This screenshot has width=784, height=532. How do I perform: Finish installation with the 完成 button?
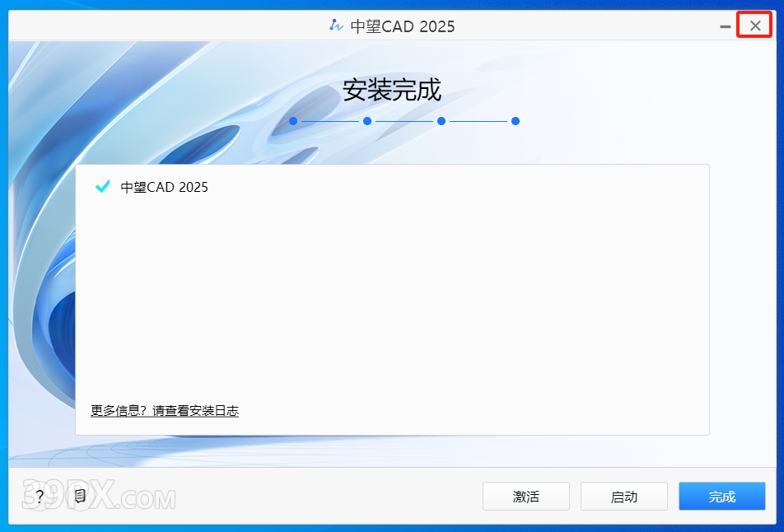click(722, 497)
